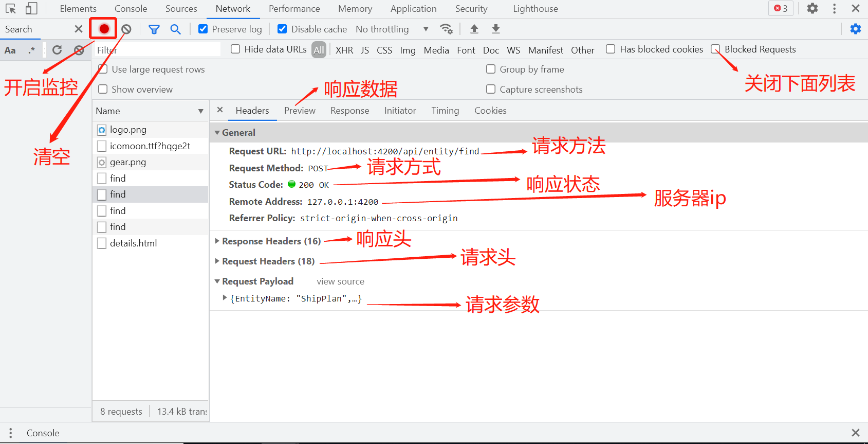This screenshot has height=444, width=868.
Task: Close DevTools window
Action: 856,8
